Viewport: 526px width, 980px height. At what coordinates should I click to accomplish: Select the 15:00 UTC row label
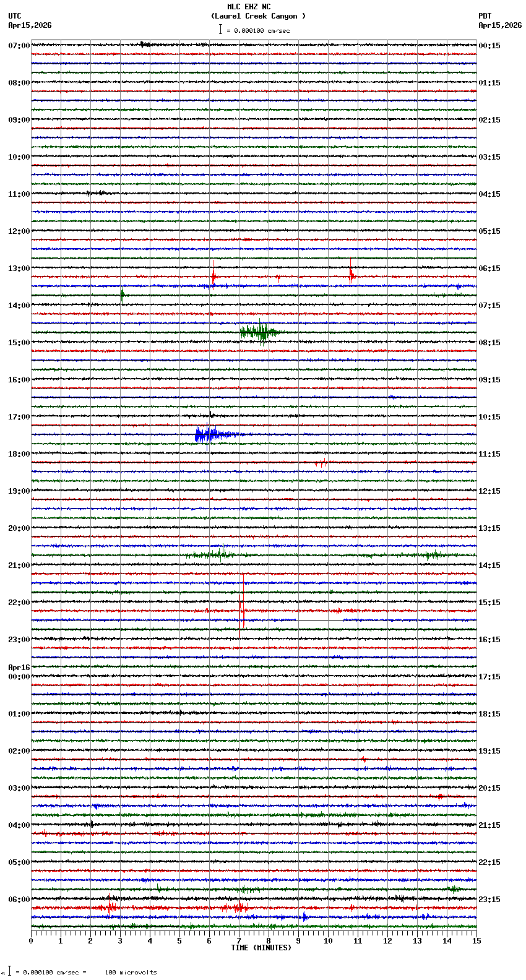coord(19,343)
